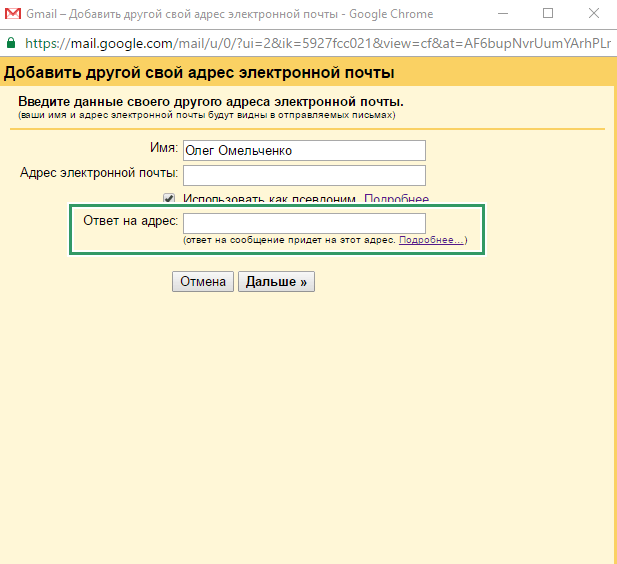Maximize the Chrome popup window
The height and width of the screenshot is (564, 617).
[548, 14]
